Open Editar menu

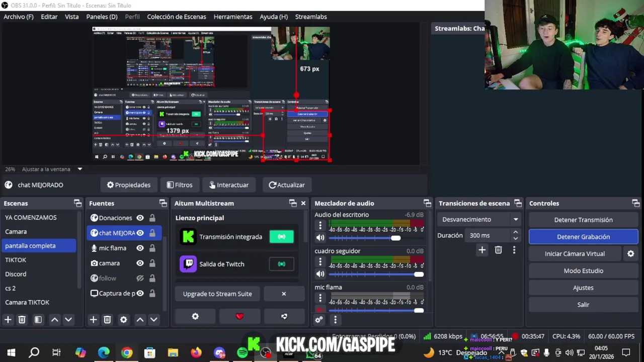click(x=49, y=17)
